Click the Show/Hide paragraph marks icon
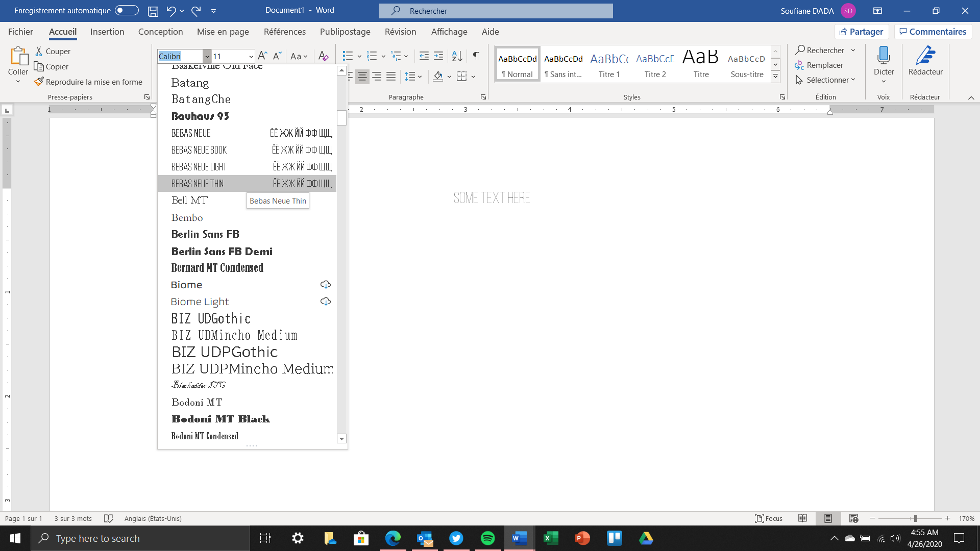This screenshot has width=980, height=551. [476, 56]
